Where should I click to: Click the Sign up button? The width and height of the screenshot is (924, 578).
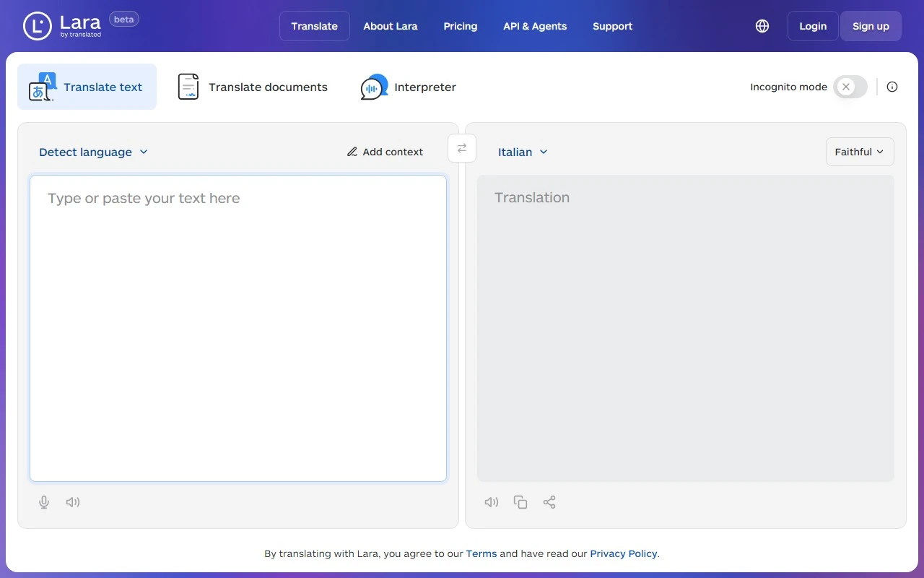pos(871,26)
